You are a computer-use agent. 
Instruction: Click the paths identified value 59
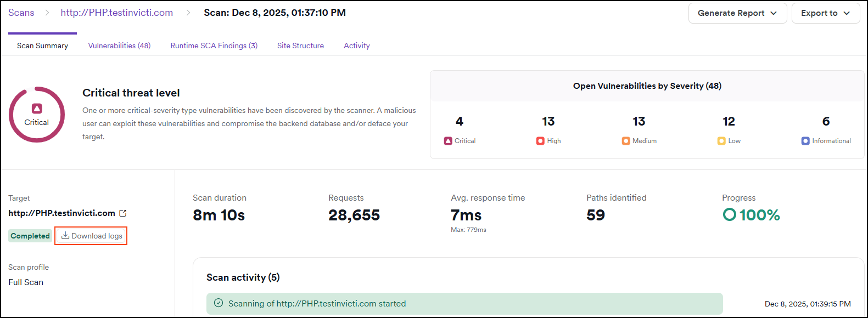click(x=596, y=215)
